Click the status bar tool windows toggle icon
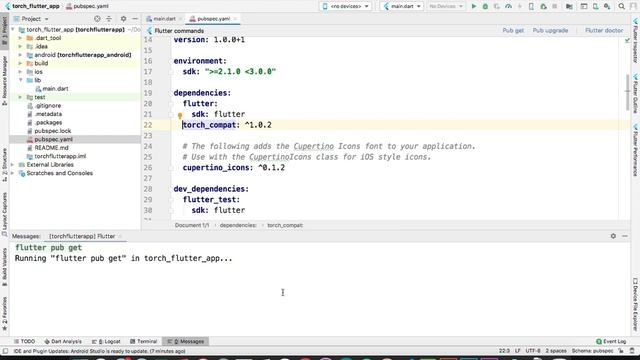This screenshot has height=360, width=640. (x=5, y=351)
